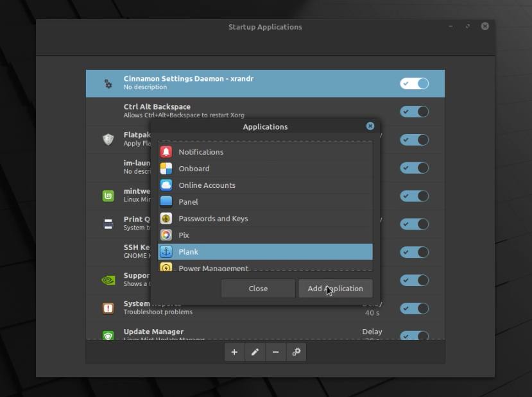Select Pix in the applications list
The height and width of the screenshot is (397, 532).
coord(265,235)
